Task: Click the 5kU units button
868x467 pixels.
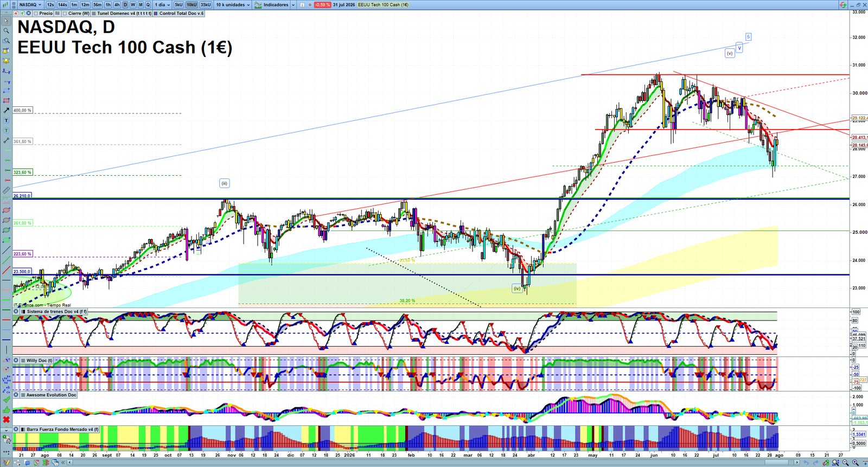Action: [178, 5]
